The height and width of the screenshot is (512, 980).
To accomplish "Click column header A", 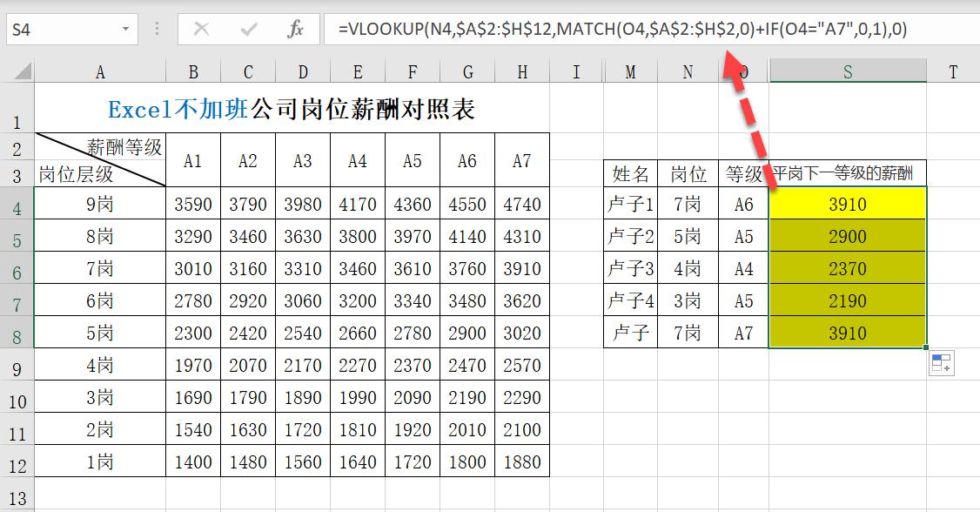I will 99,71.
